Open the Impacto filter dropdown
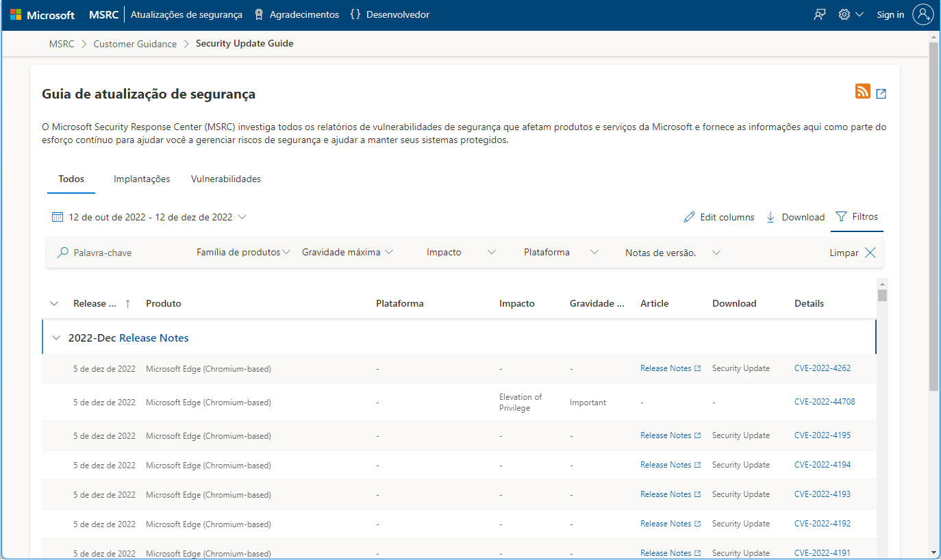 pyautogui.click(x=461, y=252)
